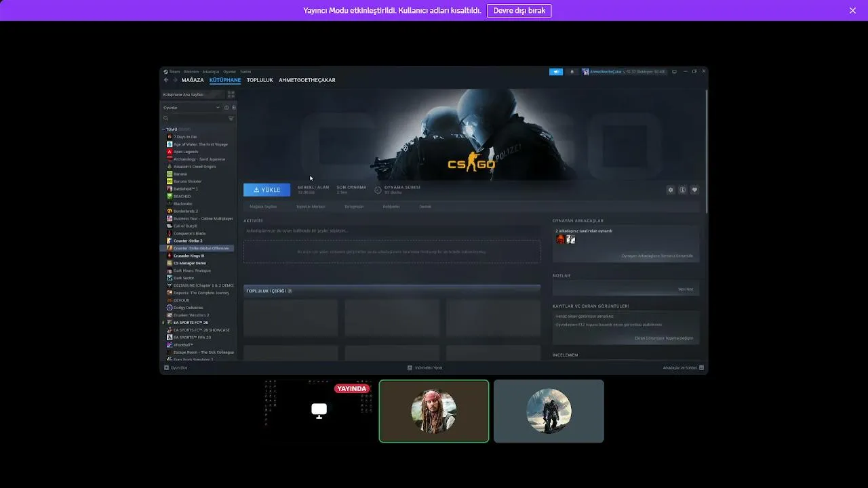
Task: Open CS:GO Rehberler link
Action: 391,207
